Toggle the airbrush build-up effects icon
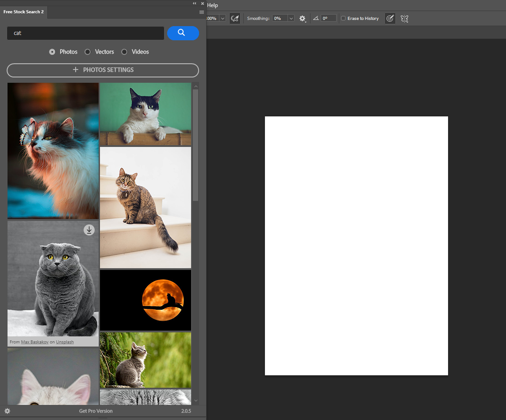The width and height of the screenshot is (506, 420). coord(235,19)
